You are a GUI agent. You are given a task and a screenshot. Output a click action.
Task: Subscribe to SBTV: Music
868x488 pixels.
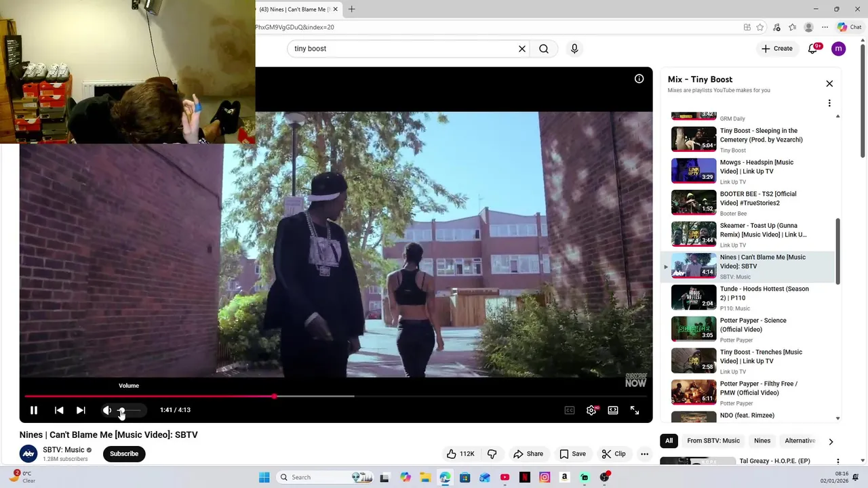tap(124, 454)
